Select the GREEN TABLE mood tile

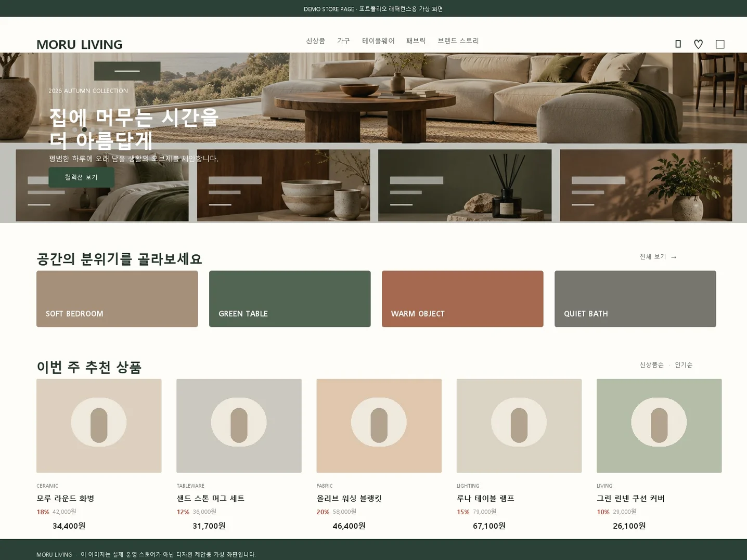pyautogui.click(x=290, y=299)
